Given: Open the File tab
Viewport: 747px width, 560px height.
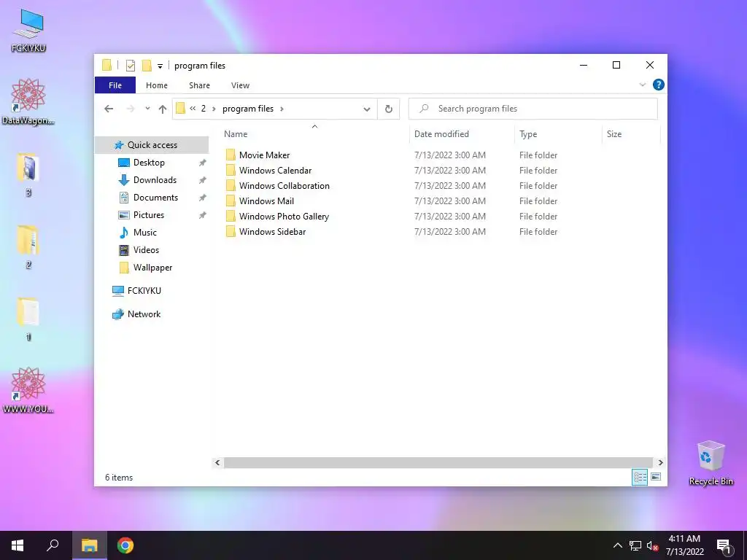Looking at the screenshot, I should tap(115, 85).
